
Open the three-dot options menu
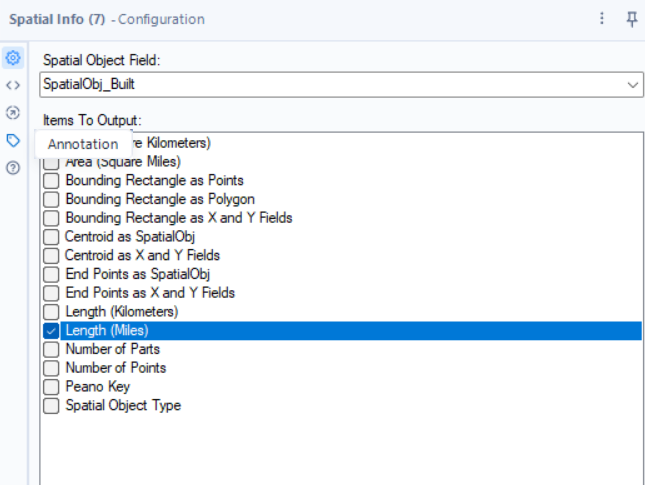[x=602, y=19]
